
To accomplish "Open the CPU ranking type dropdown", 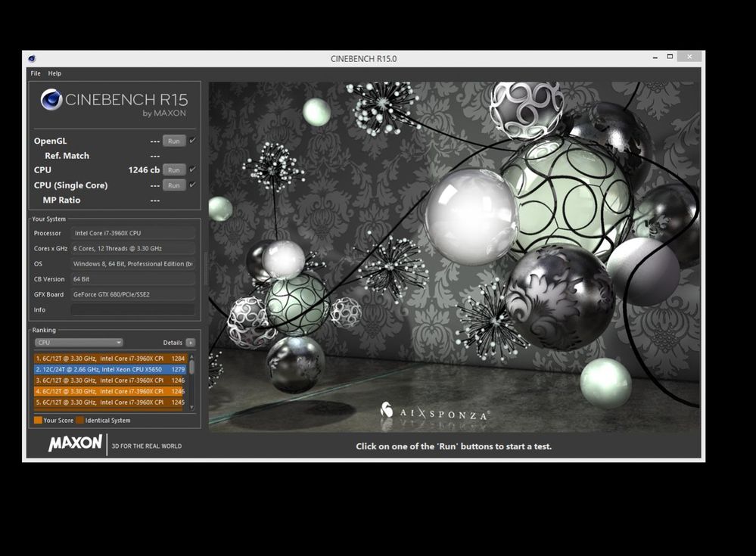I will click(x=79, y=343).
